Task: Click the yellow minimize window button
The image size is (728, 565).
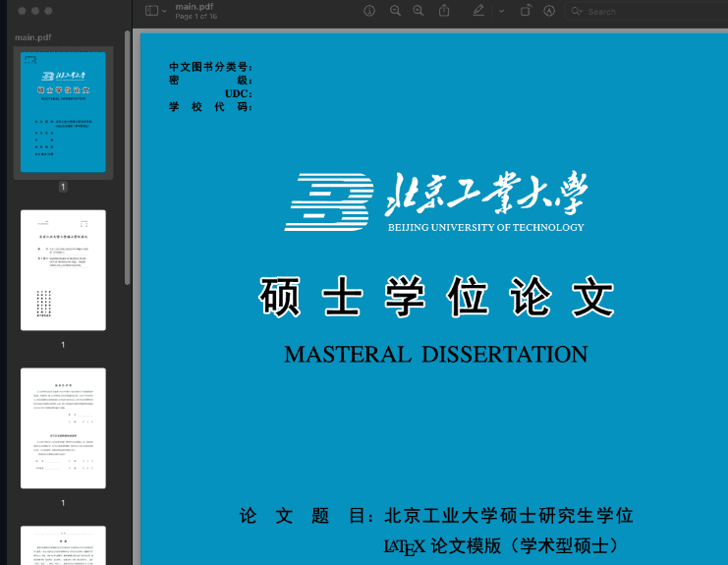Action: click(x=34, y=11)
